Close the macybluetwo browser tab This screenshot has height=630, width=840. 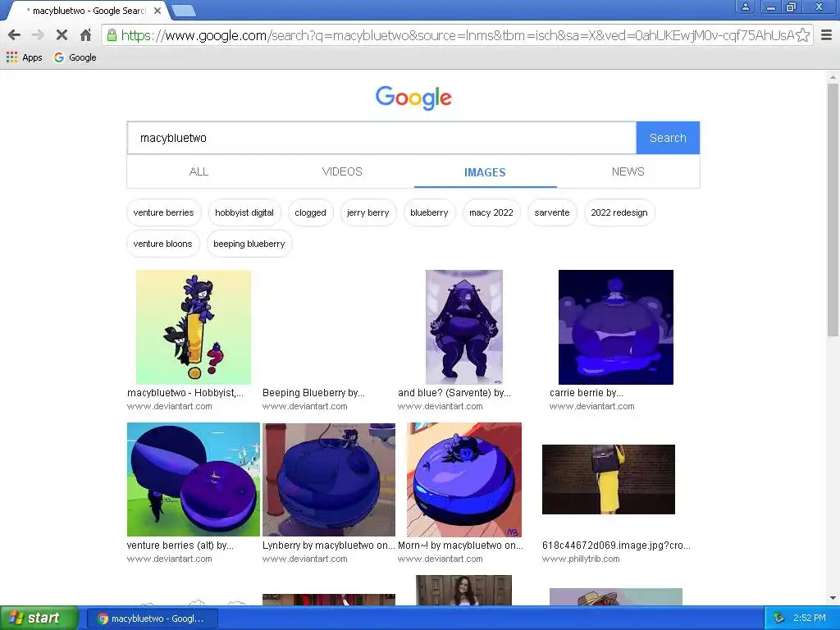click(x=157, y=10)
